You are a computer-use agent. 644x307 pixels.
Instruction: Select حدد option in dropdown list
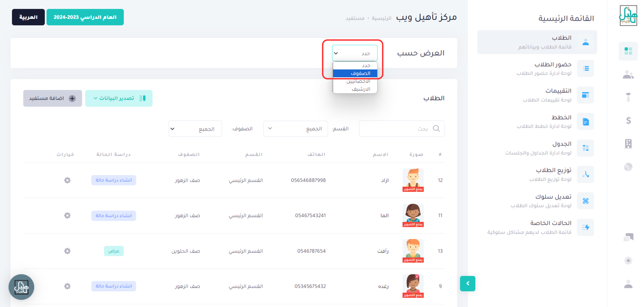(x=355, y=65)
